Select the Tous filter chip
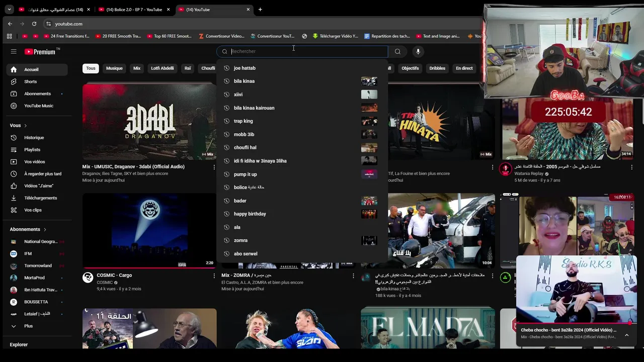This screenshot has height=362, width=644. pos(91,68)
